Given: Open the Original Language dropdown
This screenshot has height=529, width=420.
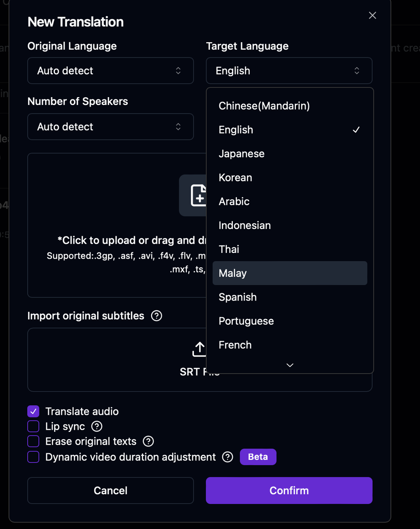Looking at the screenshot, I should point(110,71).
